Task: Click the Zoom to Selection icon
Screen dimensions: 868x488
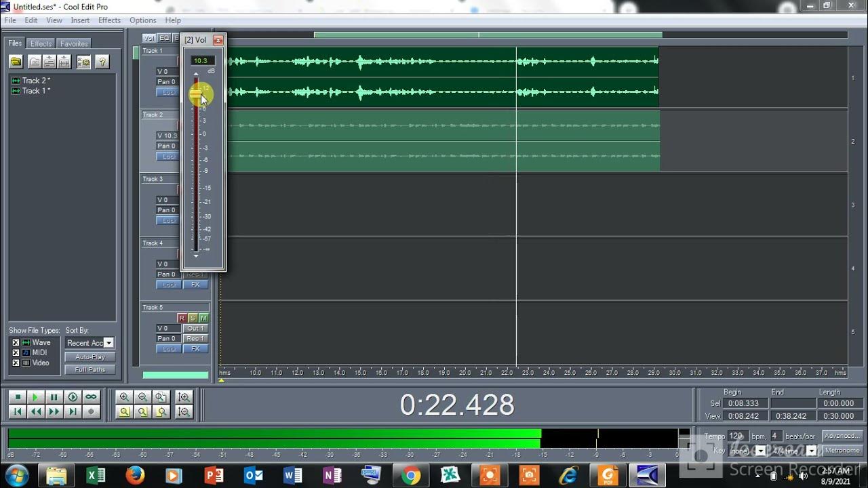Action: 124,411
